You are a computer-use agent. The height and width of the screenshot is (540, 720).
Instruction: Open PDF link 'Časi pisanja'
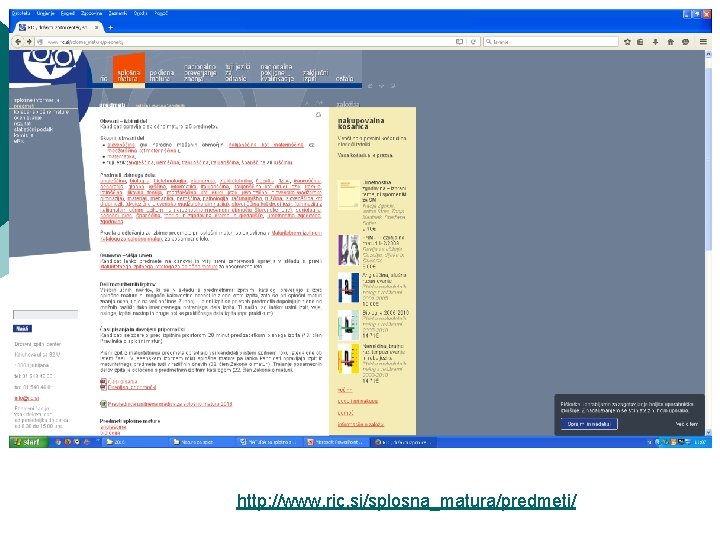(122, 381)
